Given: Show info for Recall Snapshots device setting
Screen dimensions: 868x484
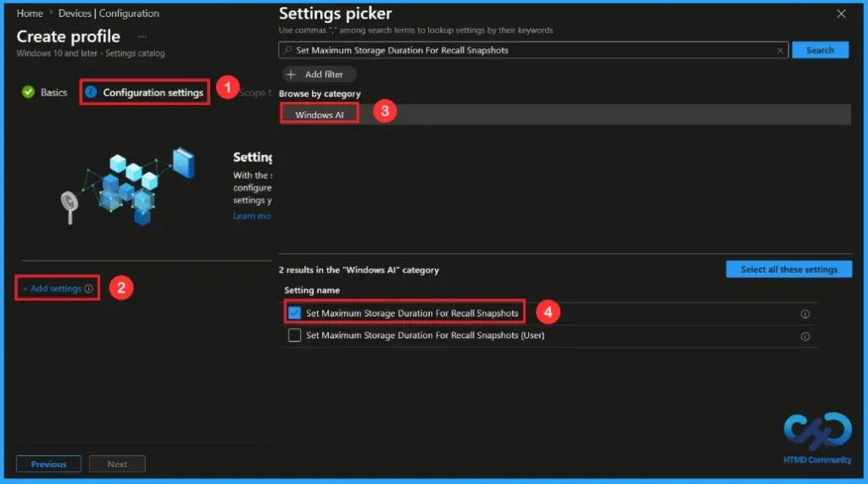Looking at the screenshot, I should coord(805,314).
